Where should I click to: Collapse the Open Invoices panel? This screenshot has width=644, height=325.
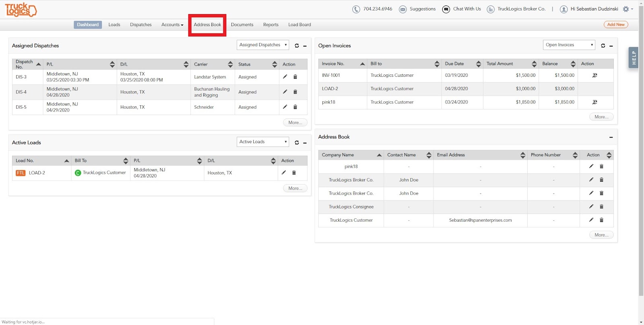point(611,46)
